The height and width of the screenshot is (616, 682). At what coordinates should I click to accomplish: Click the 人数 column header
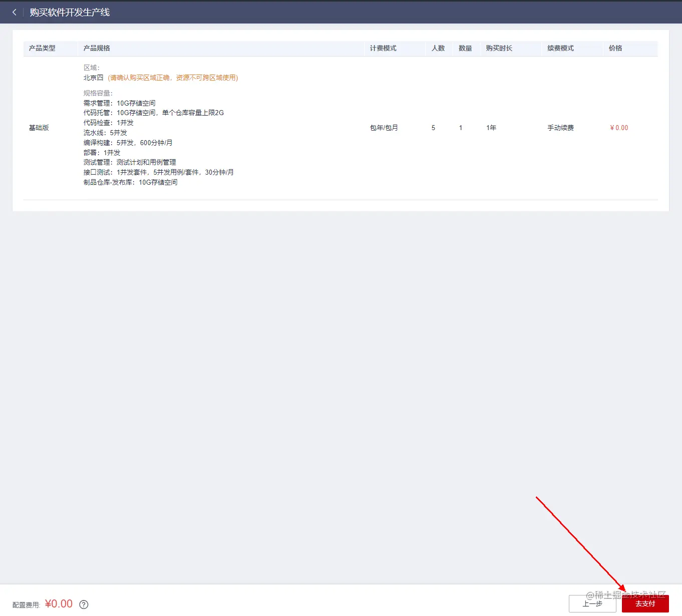click(438, 48)
